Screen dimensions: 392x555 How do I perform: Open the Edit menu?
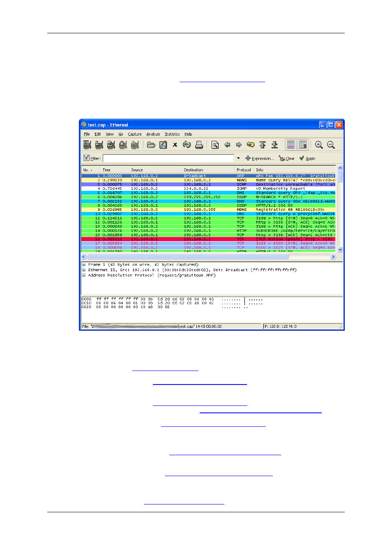coord(97,134)
